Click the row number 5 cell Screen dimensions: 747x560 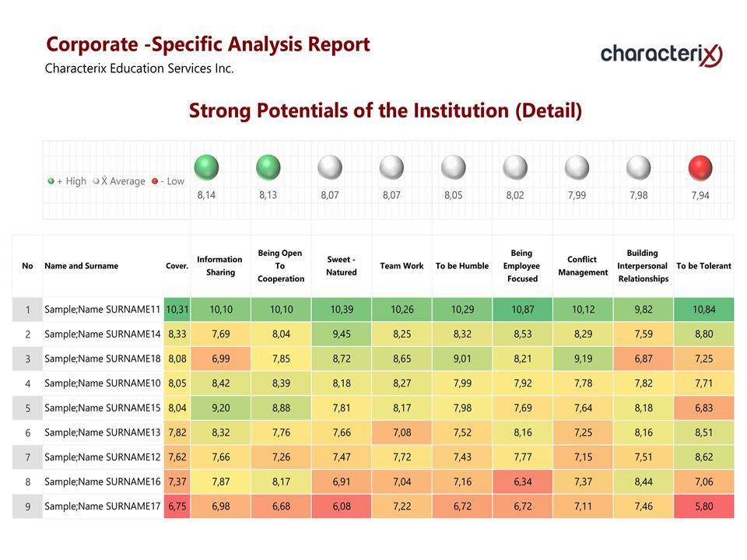(x=28, y=408)
